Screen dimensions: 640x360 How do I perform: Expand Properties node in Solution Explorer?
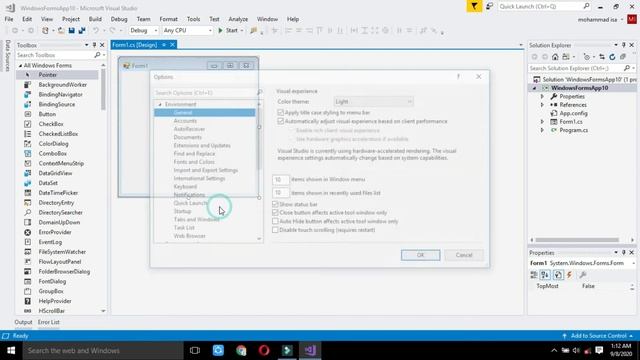click(542, 96)
